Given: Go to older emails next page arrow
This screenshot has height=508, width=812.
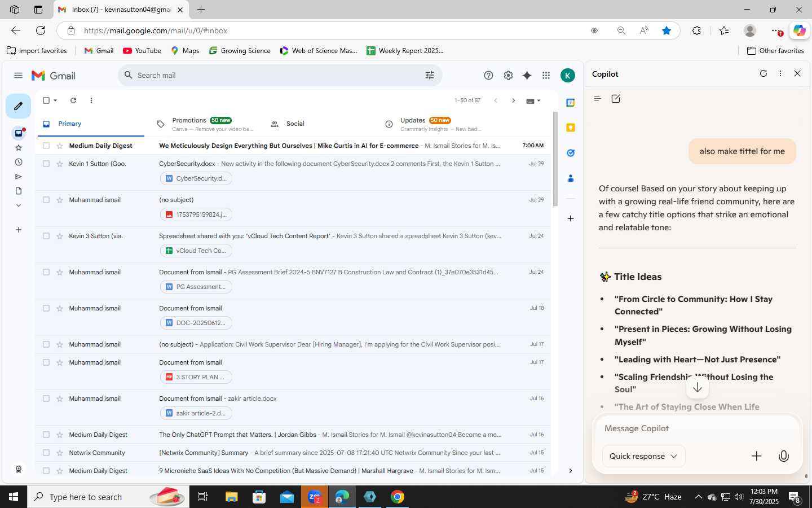Looking at the screenshot, I should (x=513, y=100).
